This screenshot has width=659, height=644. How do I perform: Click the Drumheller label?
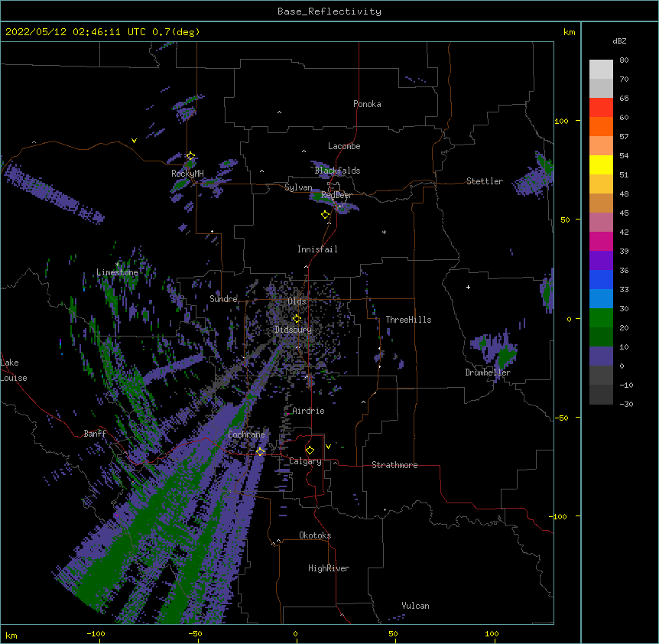click(x=488, y=372)
